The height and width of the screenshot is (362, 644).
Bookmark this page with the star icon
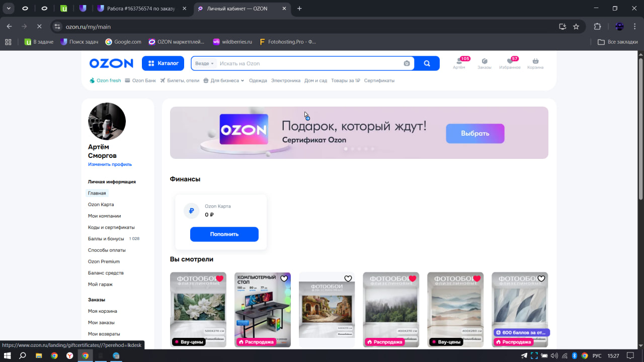point(576,27)
